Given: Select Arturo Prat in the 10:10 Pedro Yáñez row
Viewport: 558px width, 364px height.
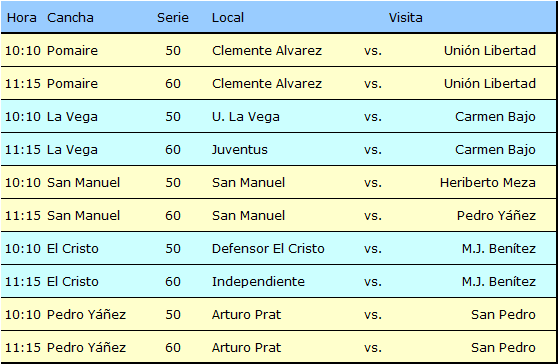Looking at the screenshot, I should (246, 315).
